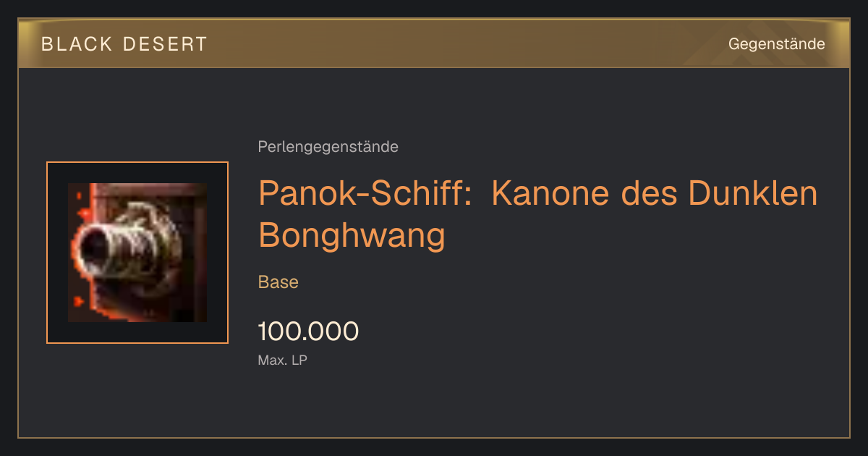
Task: Click the 100.000 value
Action: (x=308, y=332)
